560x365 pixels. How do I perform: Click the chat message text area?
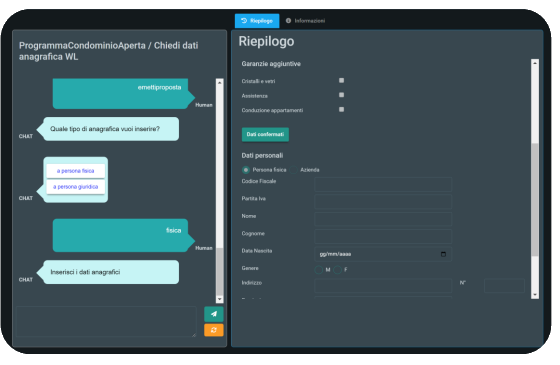[x=106, y=321]
